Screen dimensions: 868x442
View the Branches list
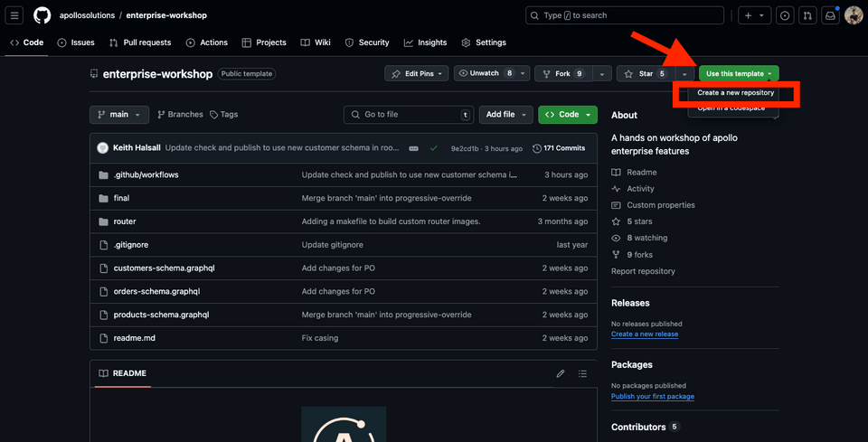(x=181, y=115)
